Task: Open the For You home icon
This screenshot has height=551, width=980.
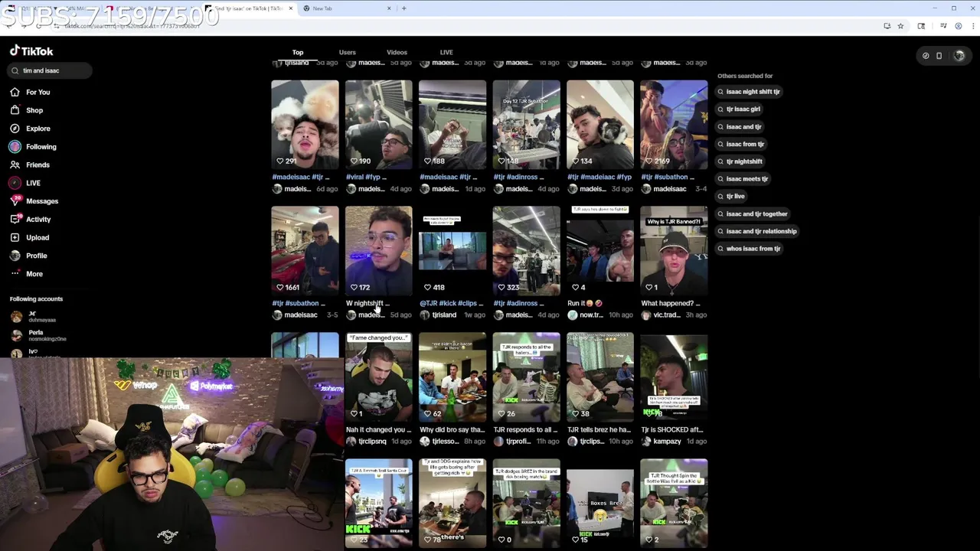Action: pyautogui.click(x=15, y=92)
